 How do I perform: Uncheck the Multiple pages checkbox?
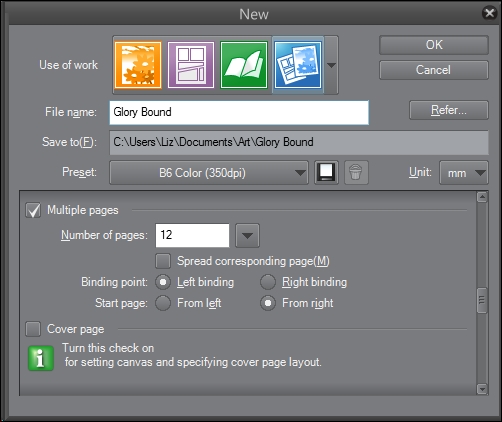pyautogui.click(x=33, y=210)
